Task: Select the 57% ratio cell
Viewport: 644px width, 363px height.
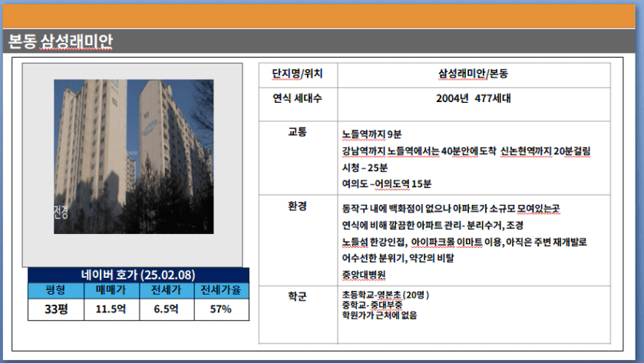Action: [221, 309]
